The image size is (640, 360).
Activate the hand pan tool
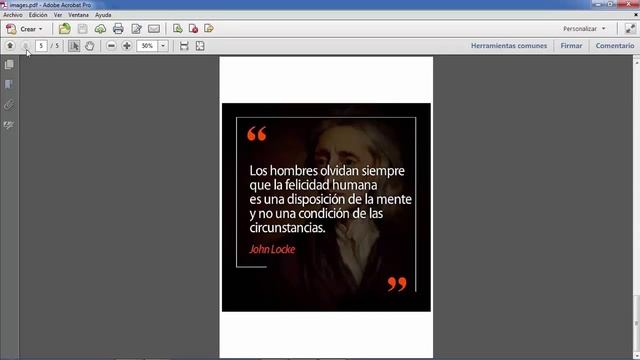pyautogui.click(x=89, y=46)
